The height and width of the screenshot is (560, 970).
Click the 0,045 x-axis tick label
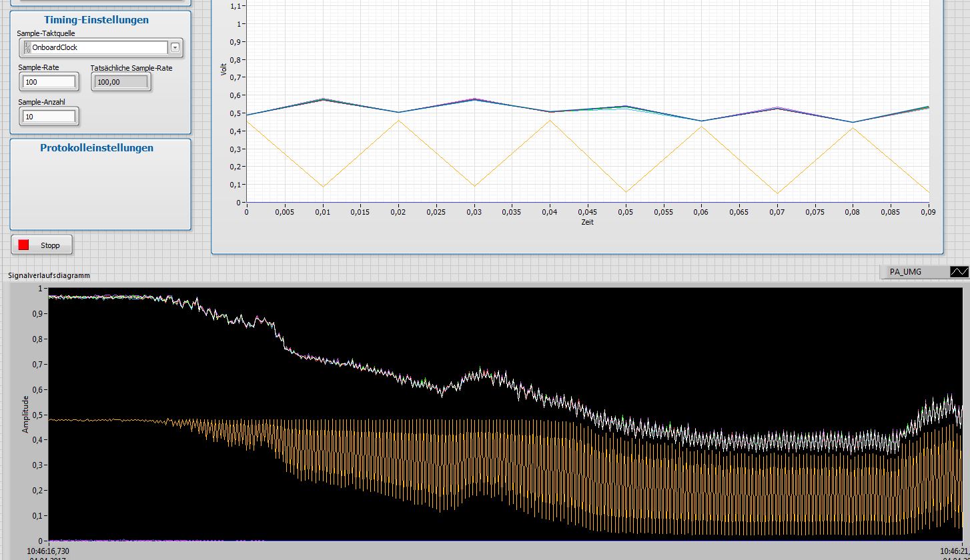(587, 212)
